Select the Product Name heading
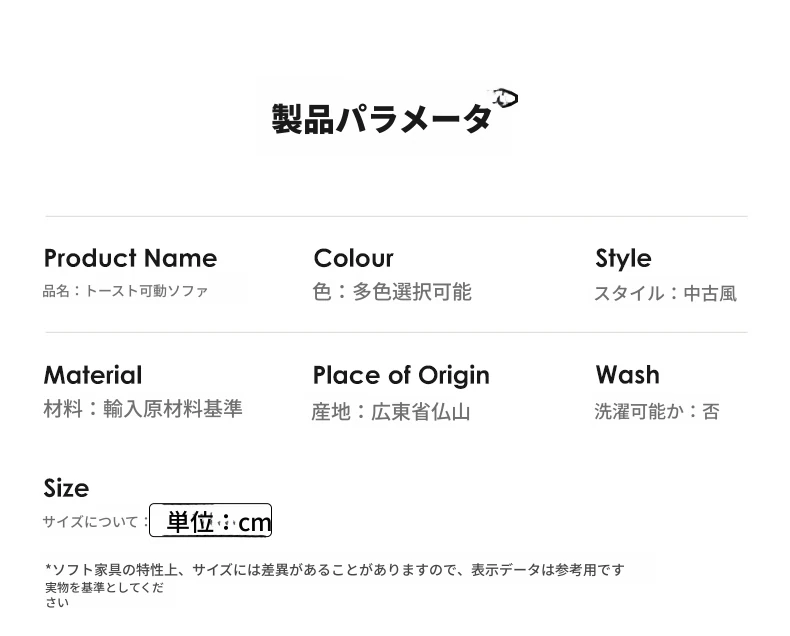The width and height of the screenshot is (790, 636). [130, 258]
